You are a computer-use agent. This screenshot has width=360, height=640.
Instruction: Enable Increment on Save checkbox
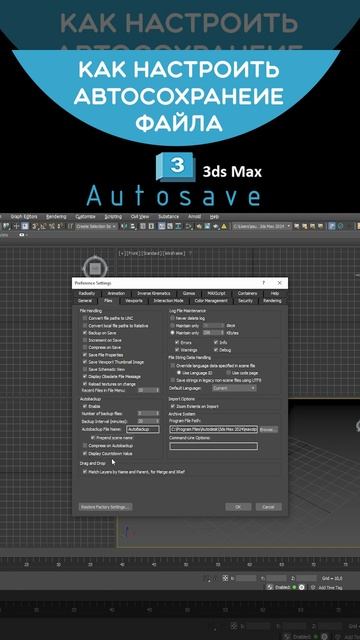click(85, 340)
